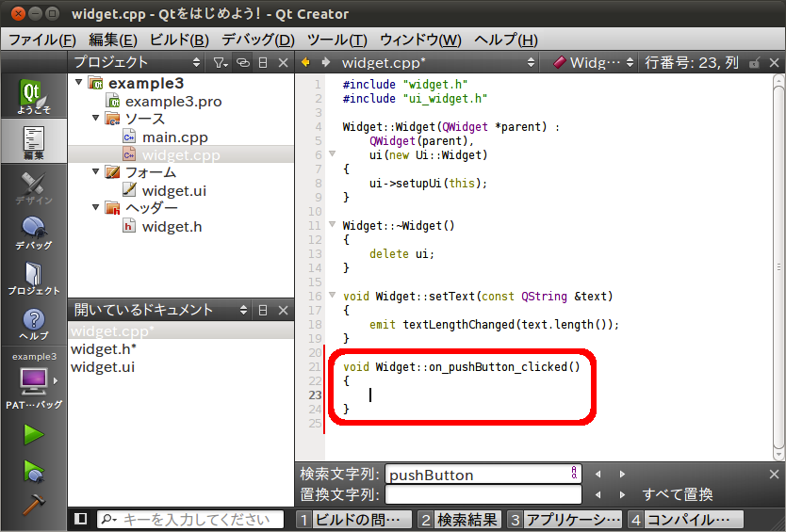Toggle the sidebar visibility button
786x532 pixels.
(81, 519)
